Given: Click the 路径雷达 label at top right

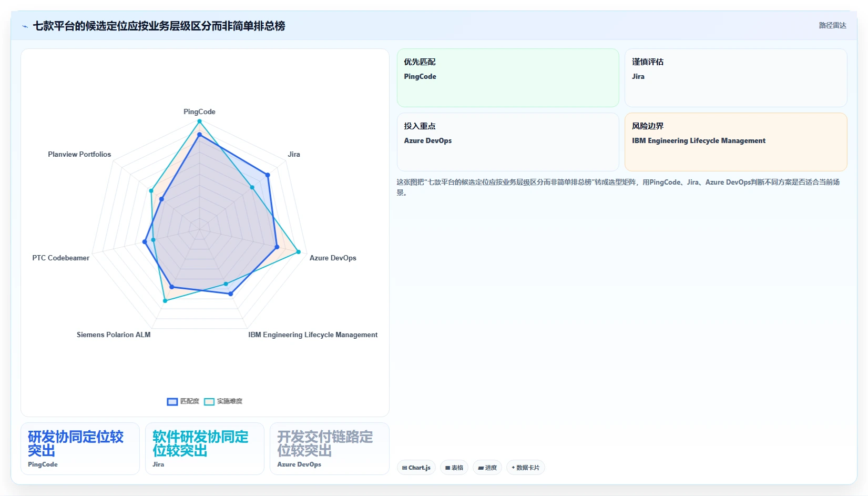Looking at the screenshot, I should click(833, 25).
